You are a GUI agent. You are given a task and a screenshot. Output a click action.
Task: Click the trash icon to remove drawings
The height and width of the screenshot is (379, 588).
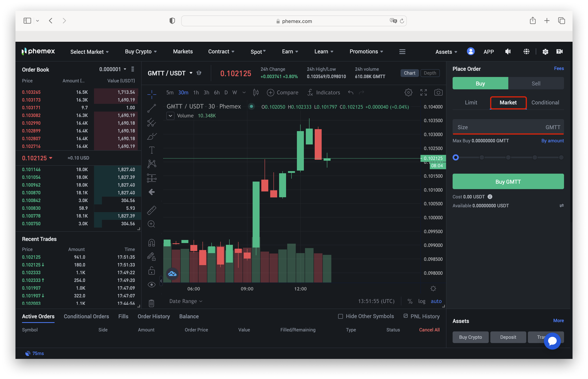(x=152, y=303)
